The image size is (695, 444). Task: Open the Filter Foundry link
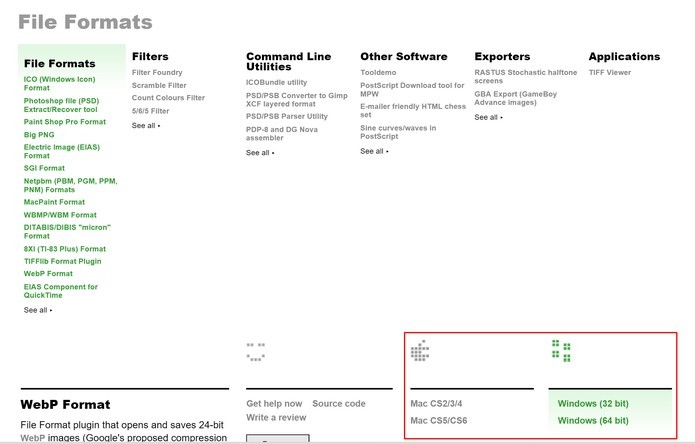[157, 72]
